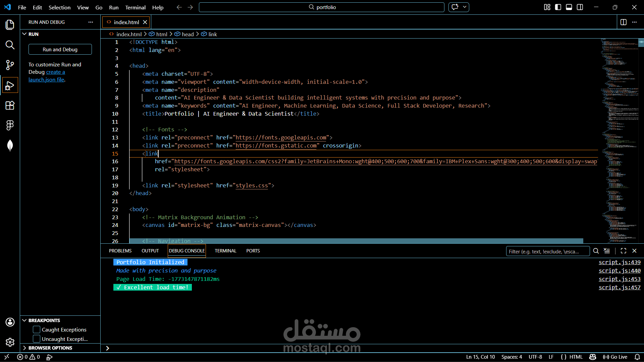Open the Figma extension icon
This screenshot has height=362, width=644.
tap(10, 125)
